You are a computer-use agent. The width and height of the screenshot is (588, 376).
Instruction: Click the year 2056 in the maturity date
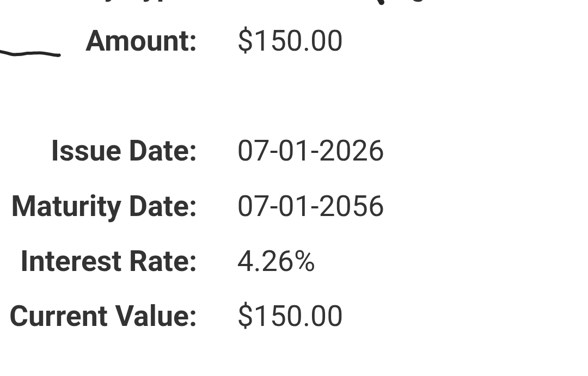click(351, 206)
